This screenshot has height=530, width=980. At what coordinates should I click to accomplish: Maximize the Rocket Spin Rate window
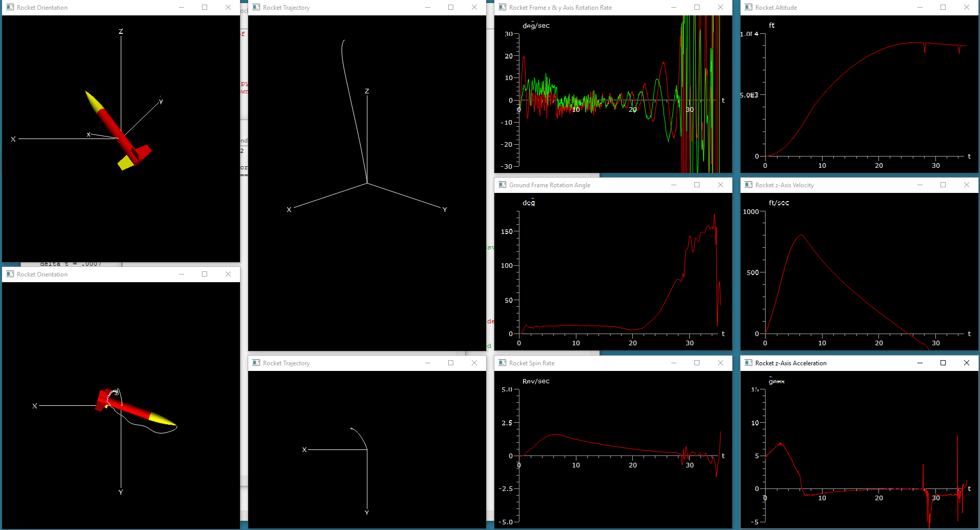coord(696,363)
